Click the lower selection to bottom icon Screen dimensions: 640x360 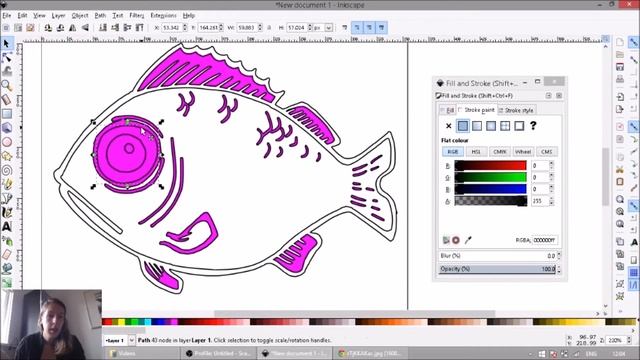coord(103,28)
